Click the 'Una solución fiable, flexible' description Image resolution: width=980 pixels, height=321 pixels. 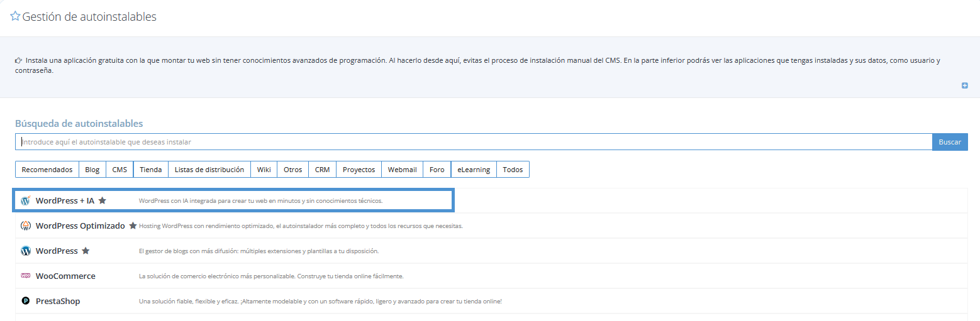point(320,302)
